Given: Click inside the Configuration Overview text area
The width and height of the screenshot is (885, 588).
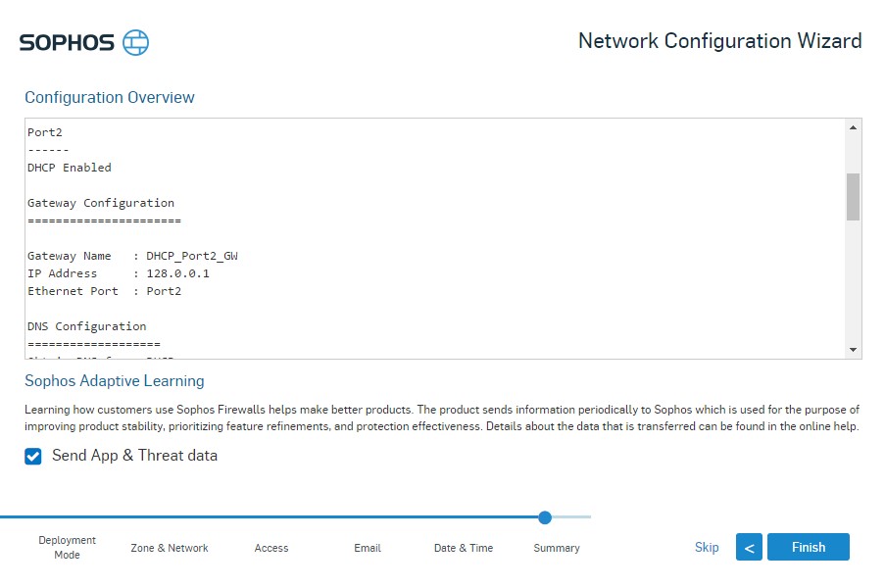Looking at the screenshot, I should click(x=435, y=238).
